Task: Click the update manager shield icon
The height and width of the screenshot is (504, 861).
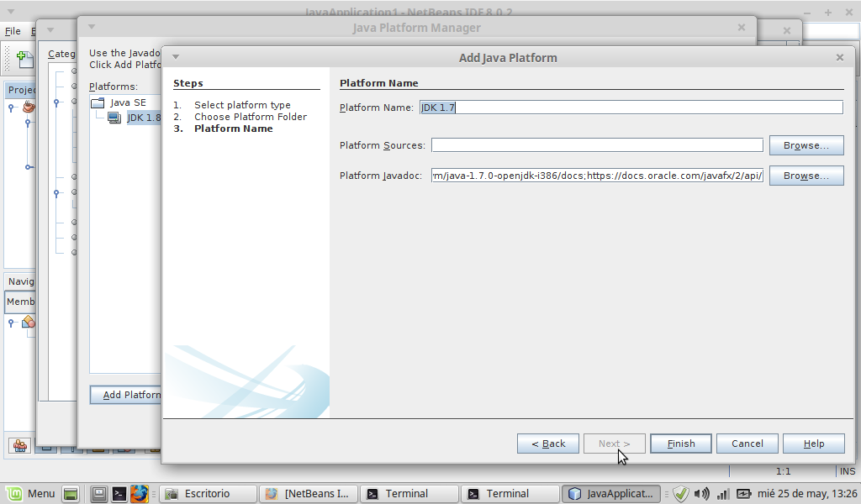Action: tap(681, 494)
